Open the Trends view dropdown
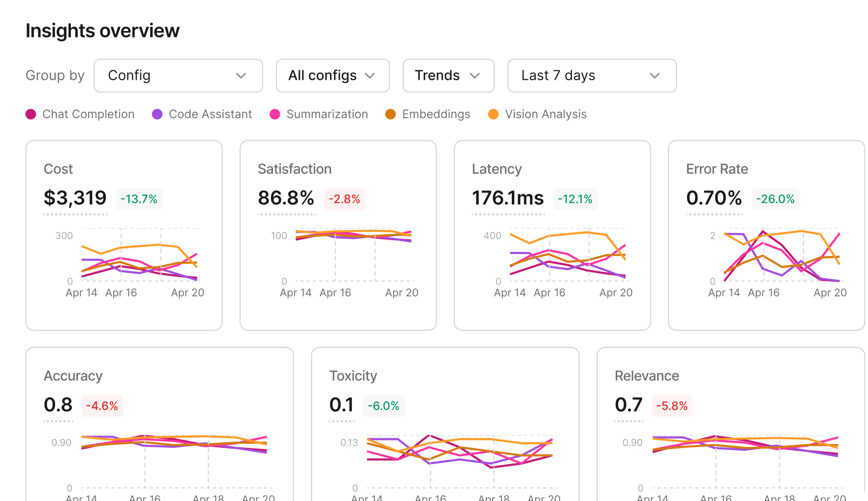The width and height of the screenshot is (868, 501). [x=449, y=76]
